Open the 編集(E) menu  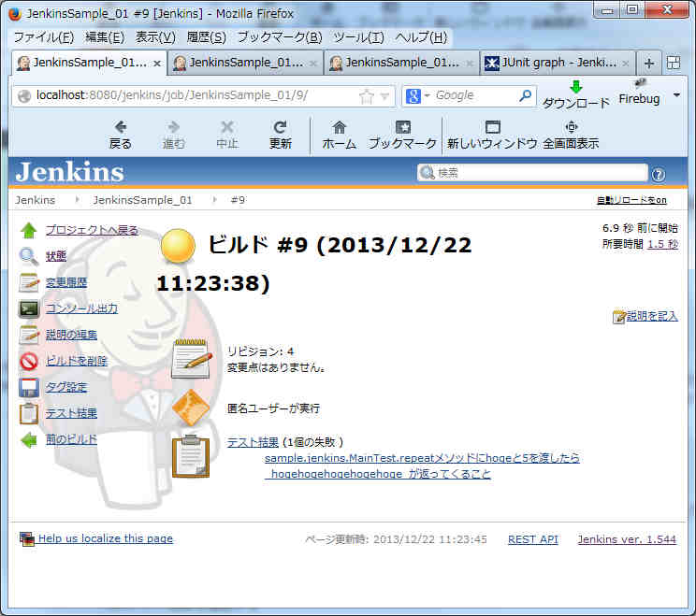point(105,37)
